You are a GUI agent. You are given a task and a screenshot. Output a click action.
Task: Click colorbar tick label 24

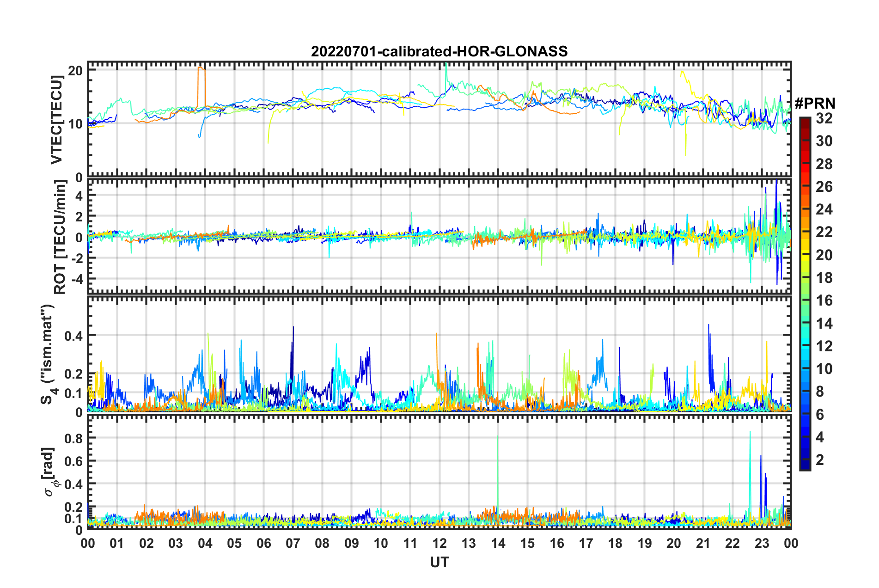pos(824,209)
